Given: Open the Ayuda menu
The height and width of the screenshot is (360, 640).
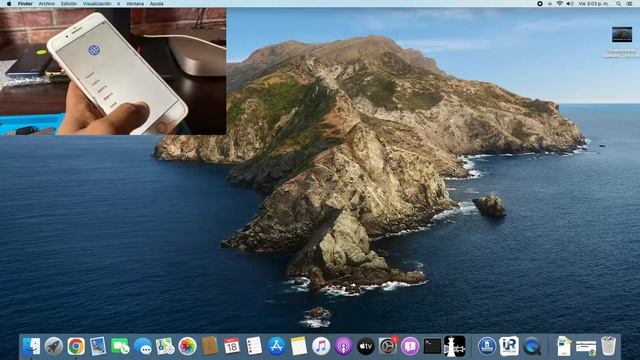Looking at the screenshot, I should (156, 4).
